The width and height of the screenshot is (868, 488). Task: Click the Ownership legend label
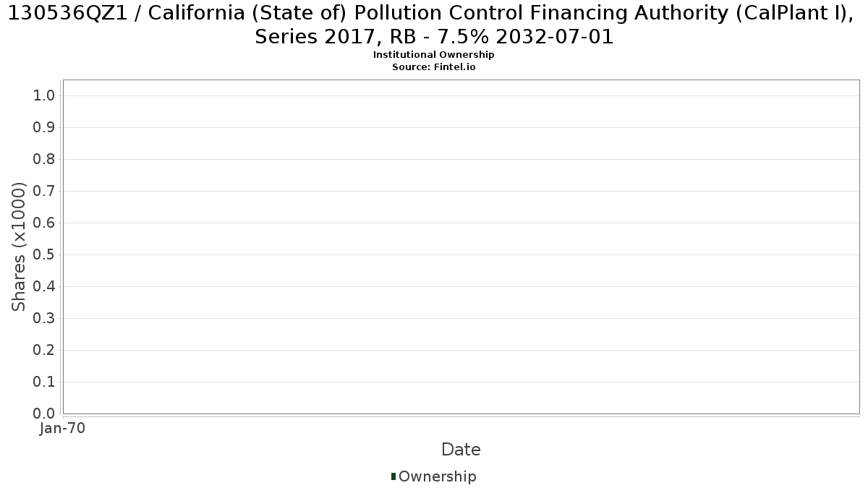pos(437,476)
